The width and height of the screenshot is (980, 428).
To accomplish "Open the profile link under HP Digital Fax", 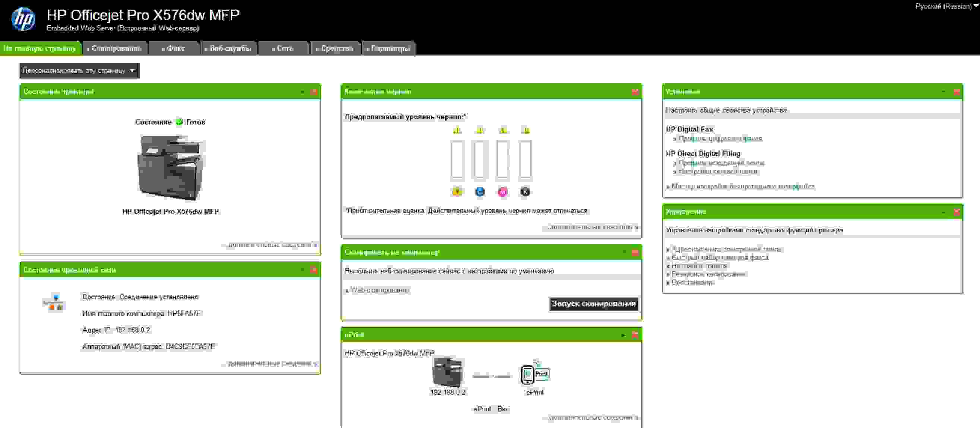I will tap(720, 139).
